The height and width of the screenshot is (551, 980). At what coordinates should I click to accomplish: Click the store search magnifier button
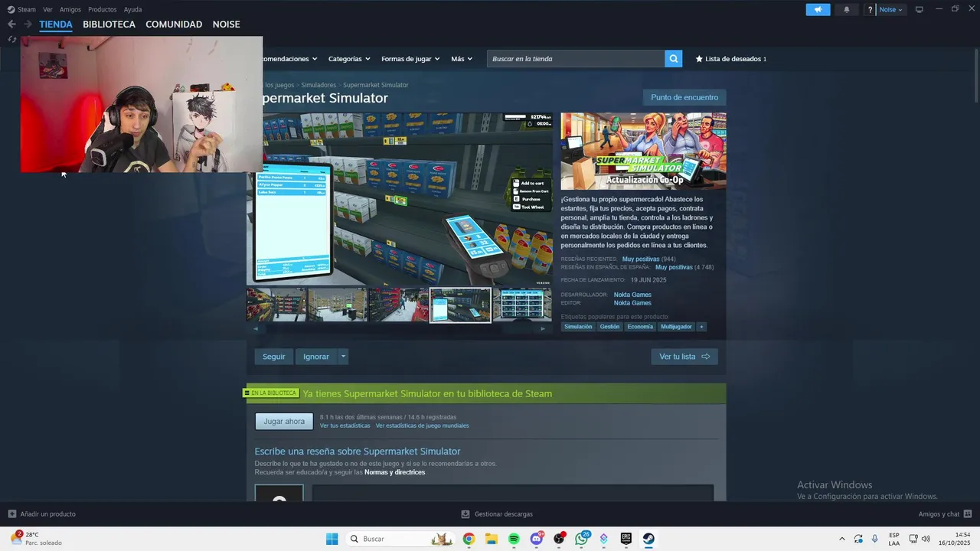[x=673, y=59]
